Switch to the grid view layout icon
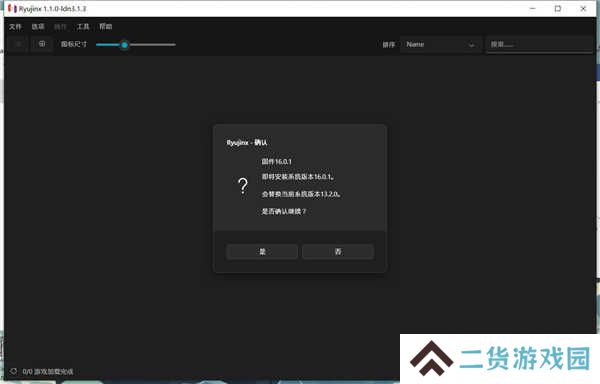 point(42,44)
